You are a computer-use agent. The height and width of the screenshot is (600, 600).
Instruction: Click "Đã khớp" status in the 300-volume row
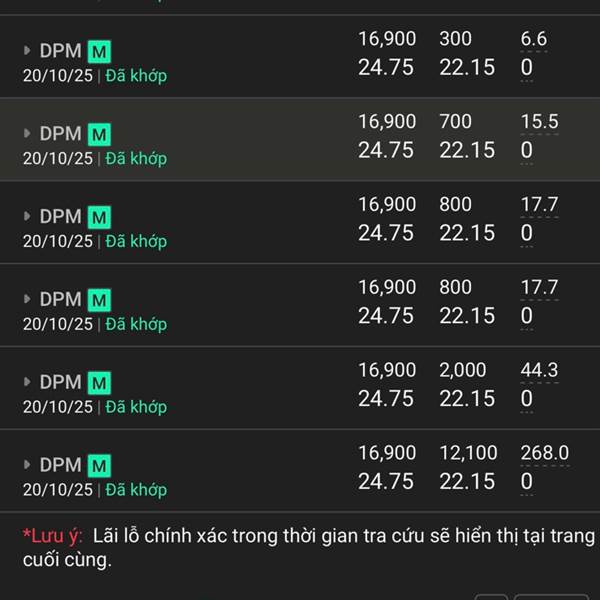(x=136, y=76)
